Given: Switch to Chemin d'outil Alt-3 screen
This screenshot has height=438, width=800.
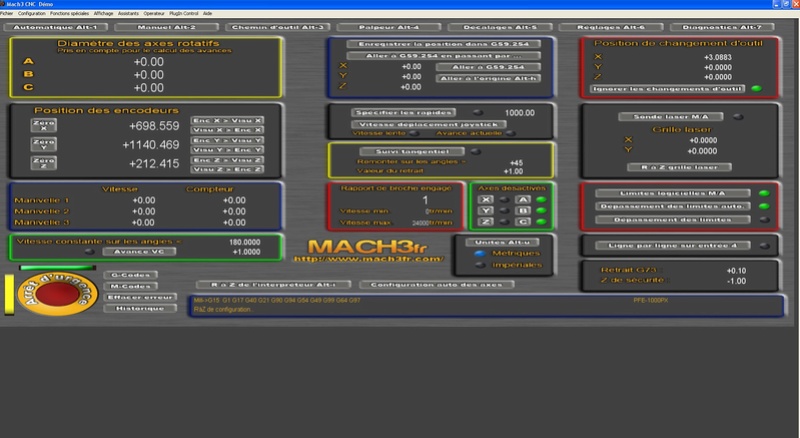Looking at the screenshot, I should click(x=278, y=27).
